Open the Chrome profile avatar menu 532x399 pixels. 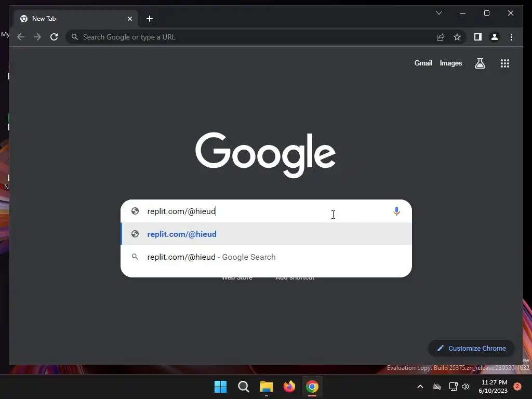pos(495,37)
